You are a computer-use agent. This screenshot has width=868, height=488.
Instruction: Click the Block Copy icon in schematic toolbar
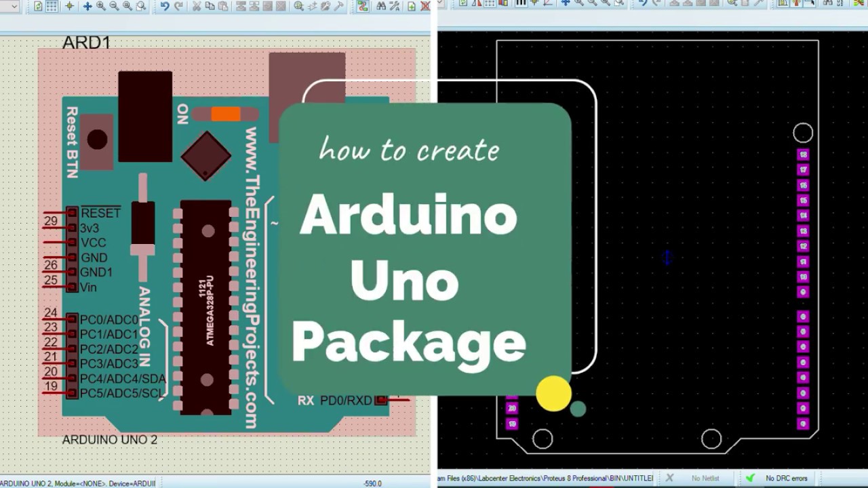click(x=241, y=6)
